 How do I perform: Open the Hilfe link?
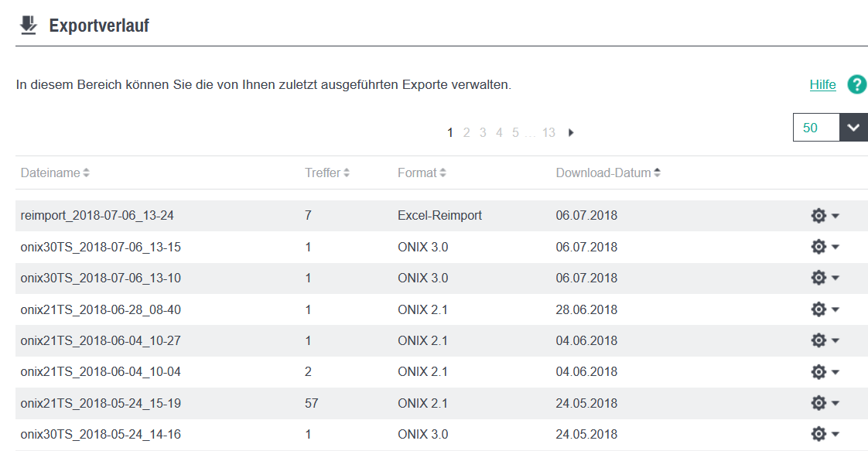(x=822, y=85)
